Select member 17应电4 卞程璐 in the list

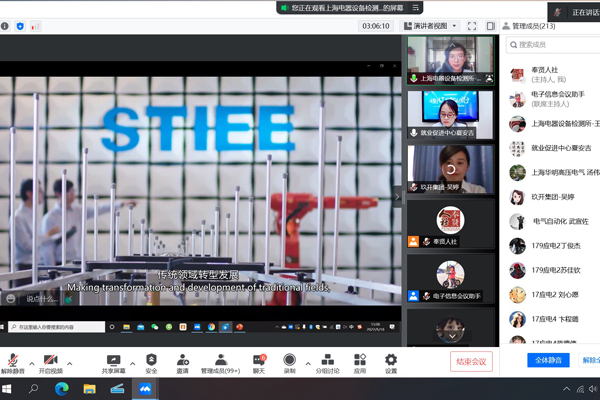(x=553, y=319)
